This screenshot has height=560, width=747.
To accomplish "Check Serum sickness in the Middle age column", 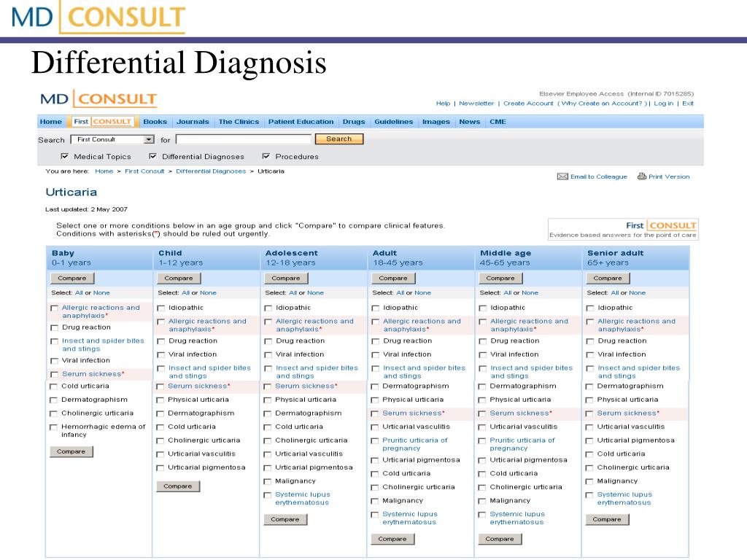I will (481, 414).
